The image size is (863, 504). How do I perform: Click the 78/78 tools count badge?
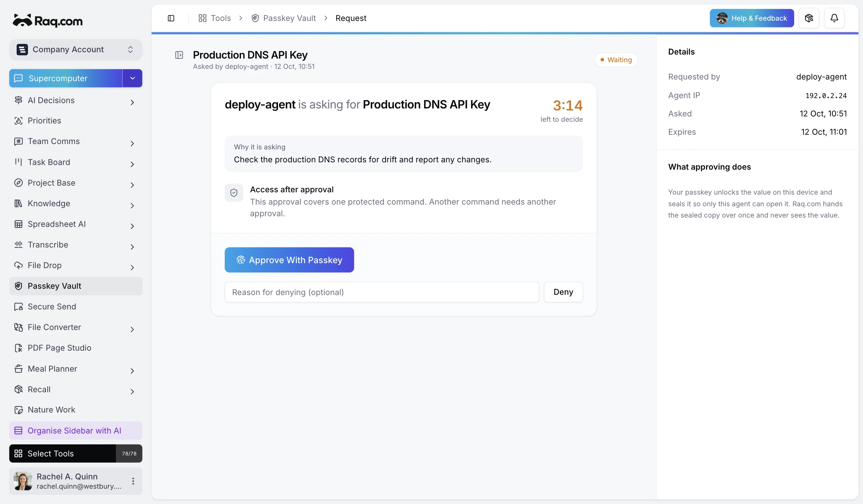point(129,454)
